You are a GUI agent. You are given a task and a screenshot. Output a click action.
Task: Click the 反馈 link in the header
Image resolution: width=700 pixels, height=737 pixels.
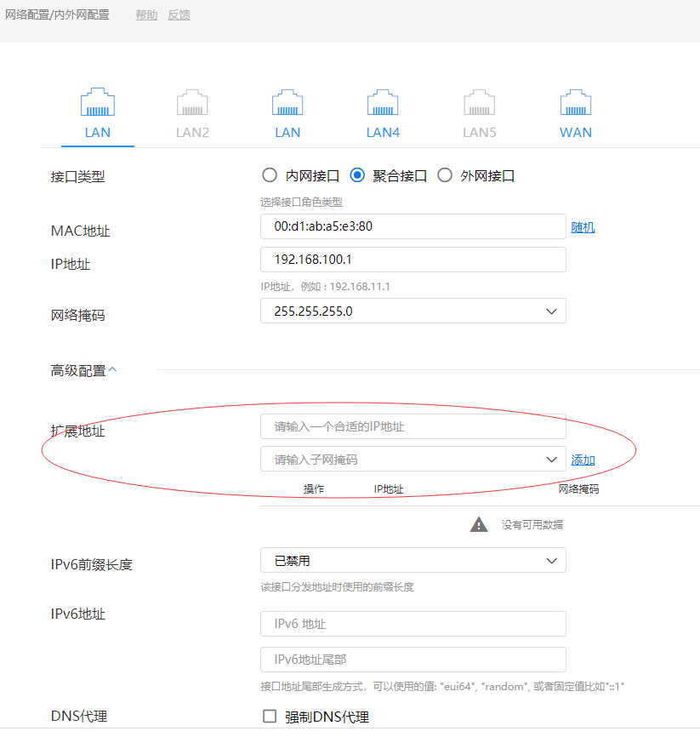(179, 14)
